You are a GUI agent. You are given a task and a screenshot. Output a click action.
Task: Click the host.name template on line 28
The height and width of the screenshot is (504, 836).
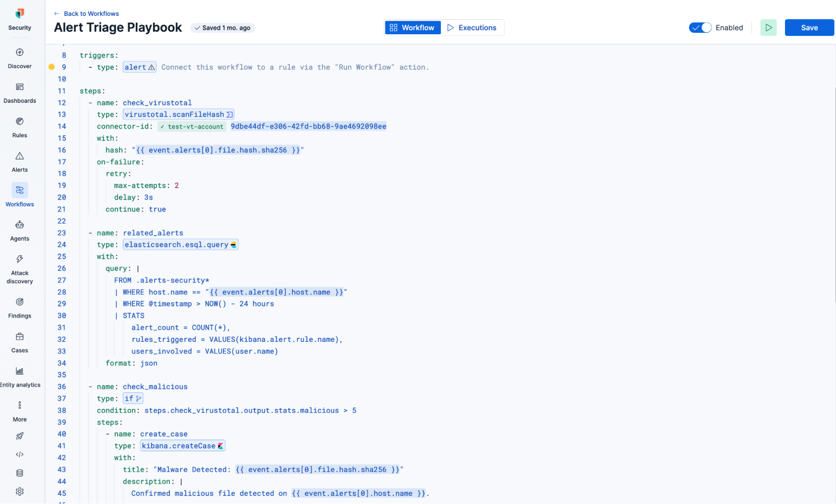tap(276, 292)
